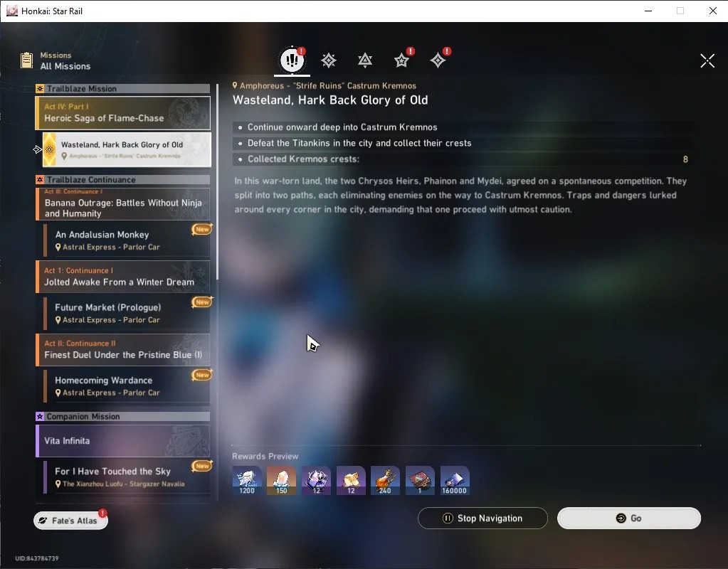The height and width of the screenshot is (569, 728).
Task: Select Wasteland, Hark Back Glory of Old entry
Action: click(x=127, y=149)
